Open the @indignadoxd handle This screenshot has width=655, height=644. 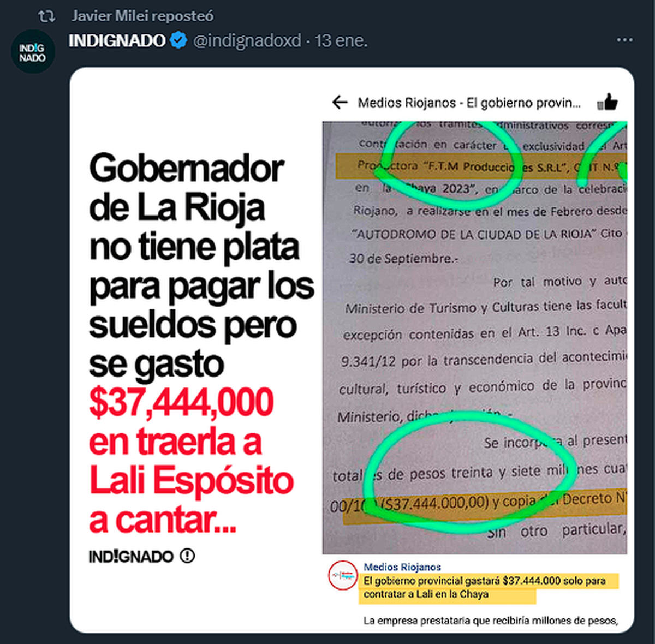(247, 41)
